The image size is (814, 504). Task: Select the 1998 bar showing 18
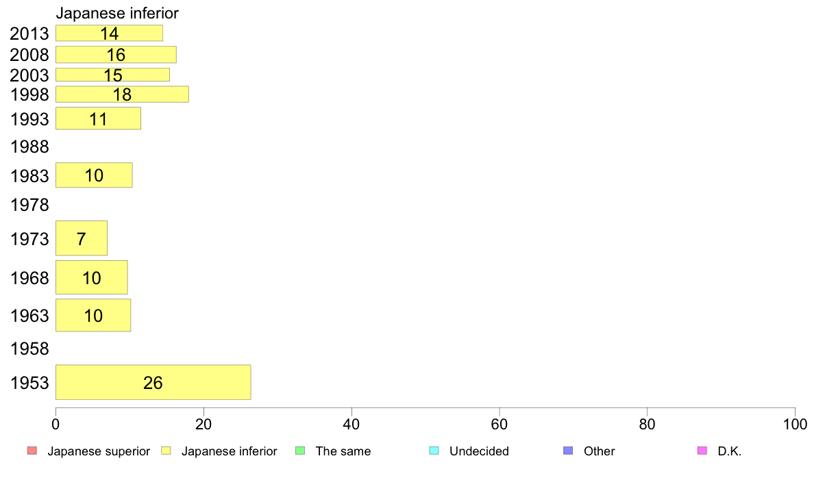point(122,94)
